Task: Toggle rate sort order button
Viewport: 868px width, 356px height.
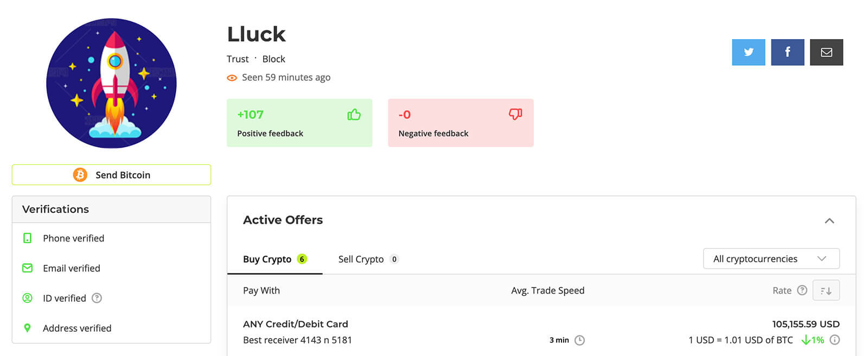Action: point(826,290)
